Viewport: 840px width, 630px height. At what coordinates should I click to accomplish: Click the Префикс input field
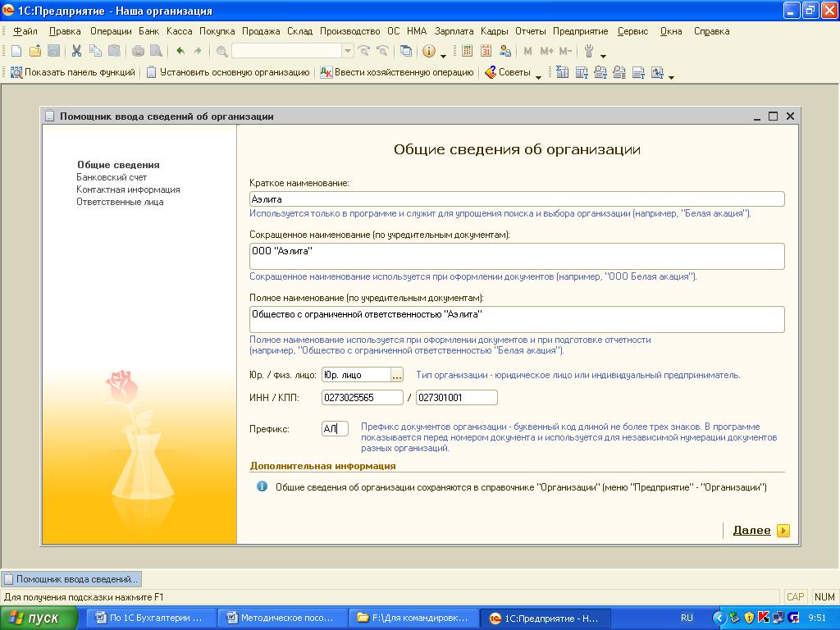click(335, 428)
